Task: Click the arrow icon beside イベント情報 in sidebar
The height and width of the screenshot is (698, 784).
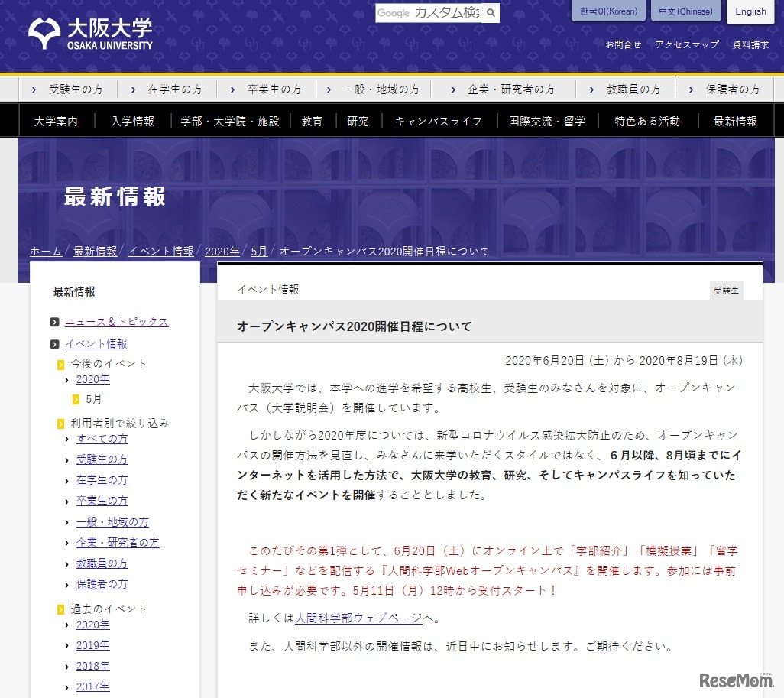Action: [53, 343]
